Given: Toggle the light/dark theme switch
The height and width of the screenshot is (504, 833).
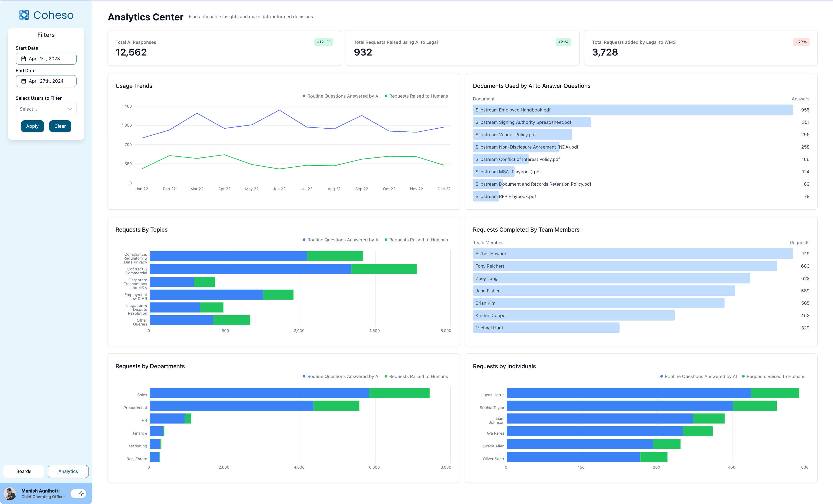Looking at the screenshot, I should coord(79,494).
